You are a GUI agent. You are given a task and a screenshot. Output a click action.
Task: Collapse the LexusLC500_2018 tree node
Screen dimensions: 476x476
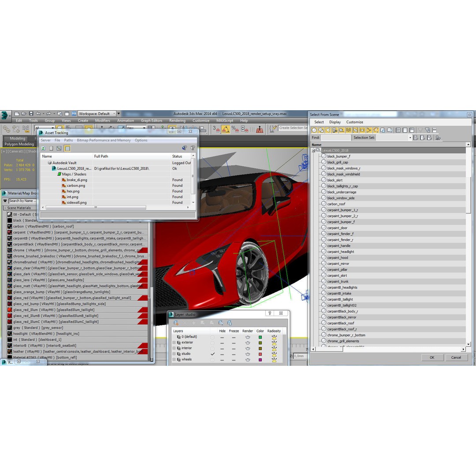coord(313,151)
